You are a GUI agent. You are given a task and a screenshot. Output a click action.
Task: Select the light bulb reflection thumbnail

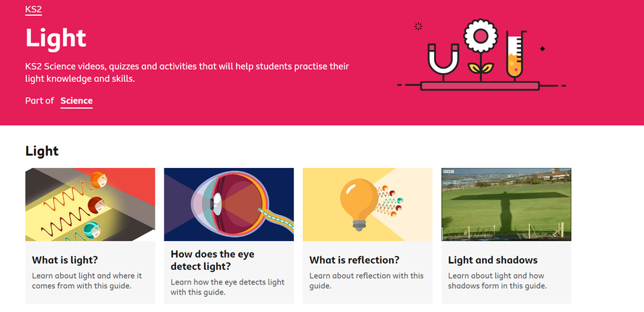pyautogui.click(x=368, y=204)
